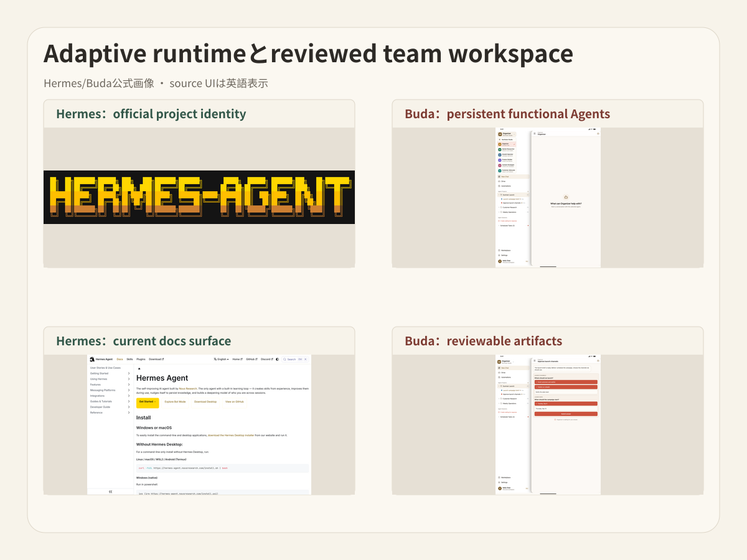Click the HERMES-AGENT pixel banner image
The width and height of the screenshot is (747, 560).
199,197
